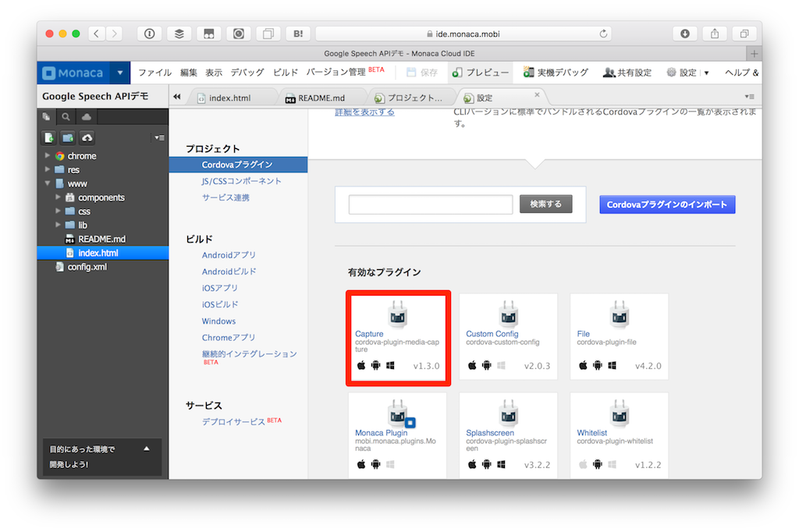The image size is (799, 532).
Task: Click the upload cloud icon
Action: tap(87, 137)
